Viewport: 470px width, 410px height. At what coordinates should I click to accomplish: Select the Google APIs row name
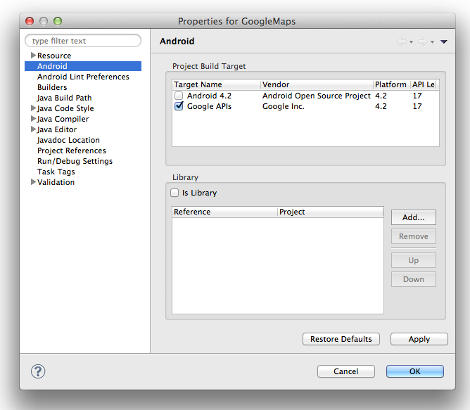click(209, 106)
